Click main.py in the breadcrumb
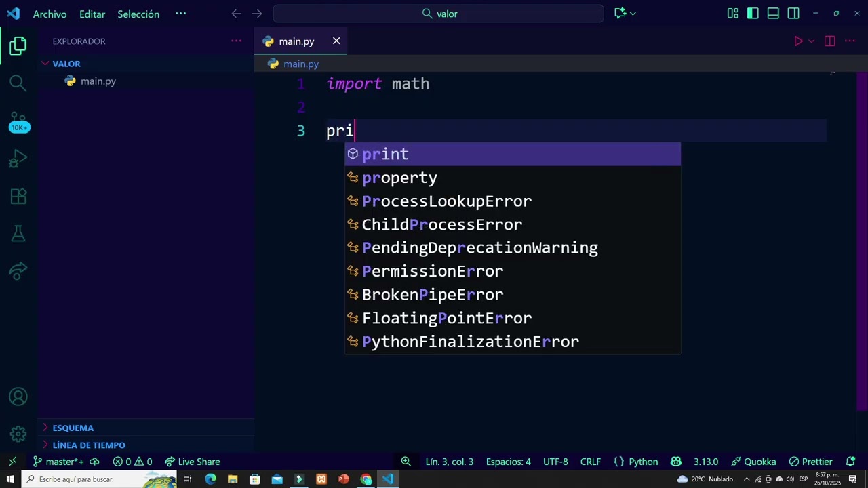This screenshot has height=488, width=868. [x=300, y=64]
